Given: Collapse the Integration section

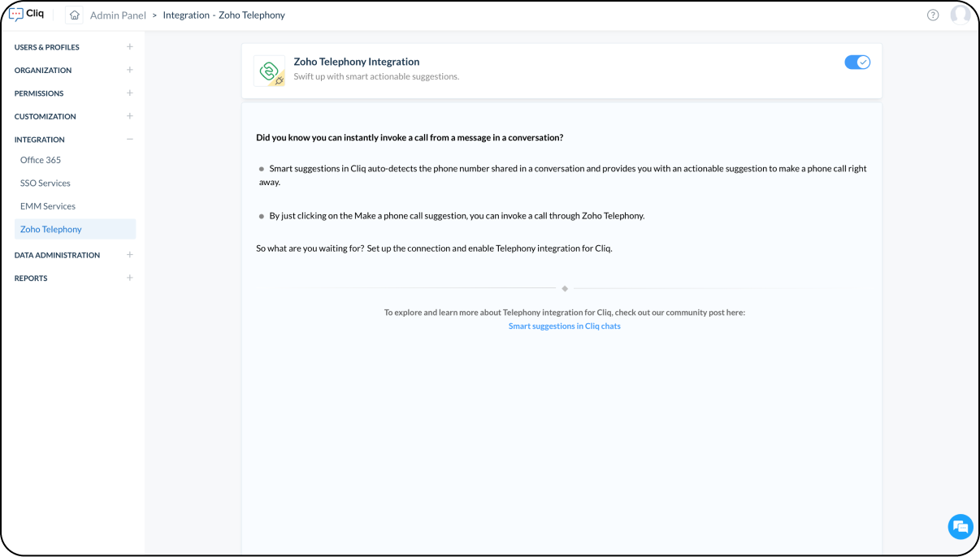Looking at the screenshot, I should click(x=129, y=139).
